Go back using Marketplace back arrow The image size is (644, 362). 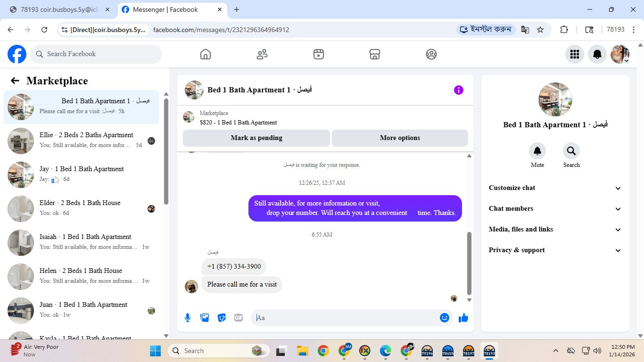(15, 81)
